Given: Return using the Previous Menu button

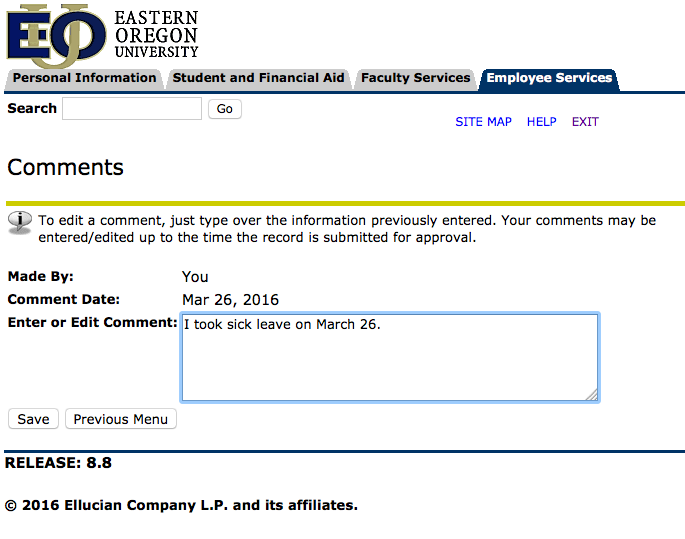Looking at the screenshot, I should pyautogui.click(x=121, y=419).
